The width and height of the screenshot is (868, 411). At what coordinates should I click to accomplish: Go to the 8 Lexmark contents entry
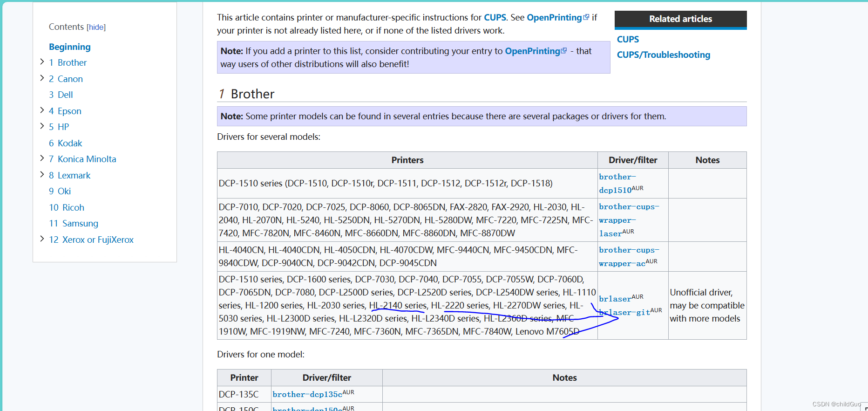(x=70, y=175)
